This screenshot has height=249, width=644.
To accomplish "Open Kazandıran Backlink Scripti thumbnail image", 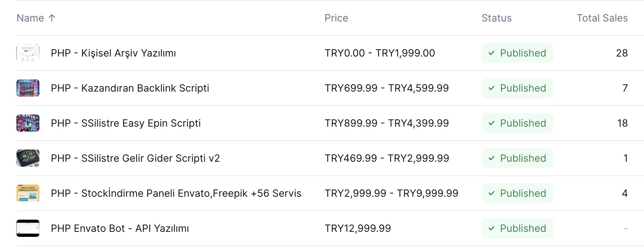I will [28, 88].
